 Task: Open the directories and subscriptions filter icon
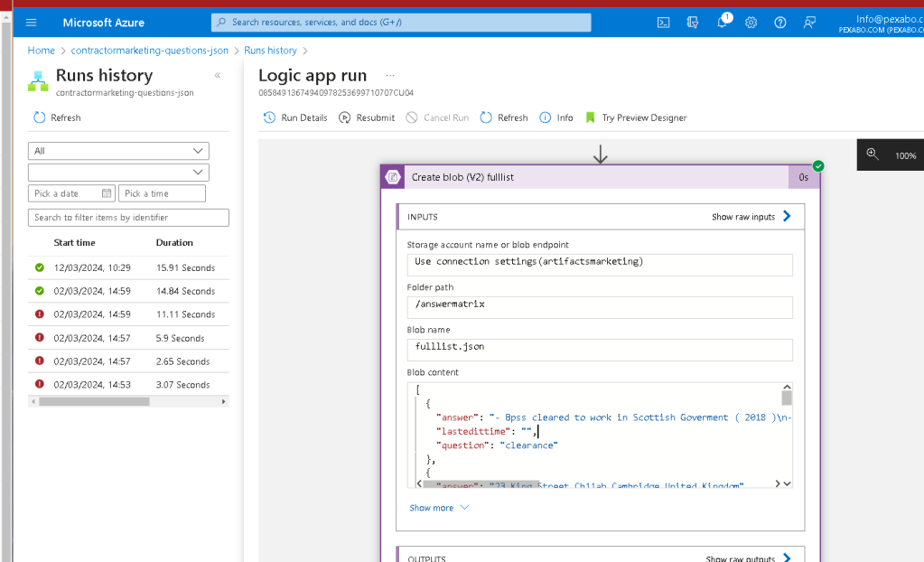(x=693, y=23)
